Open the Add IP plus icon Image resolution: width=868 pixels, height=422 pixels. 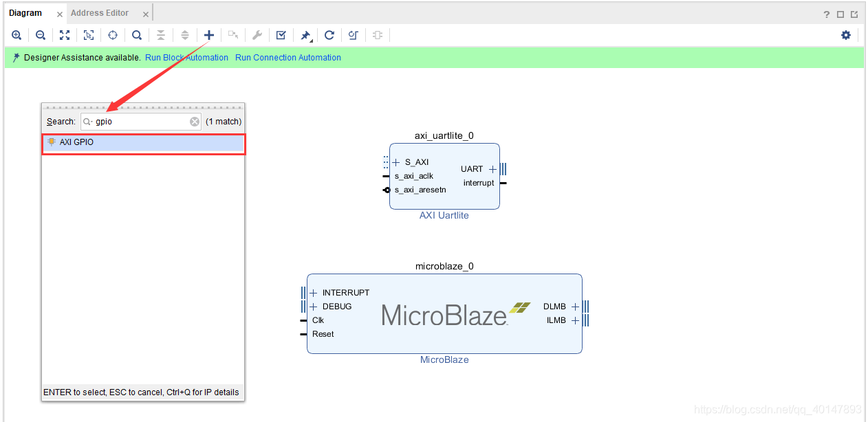pyautogui.click(x=208, y=34)
